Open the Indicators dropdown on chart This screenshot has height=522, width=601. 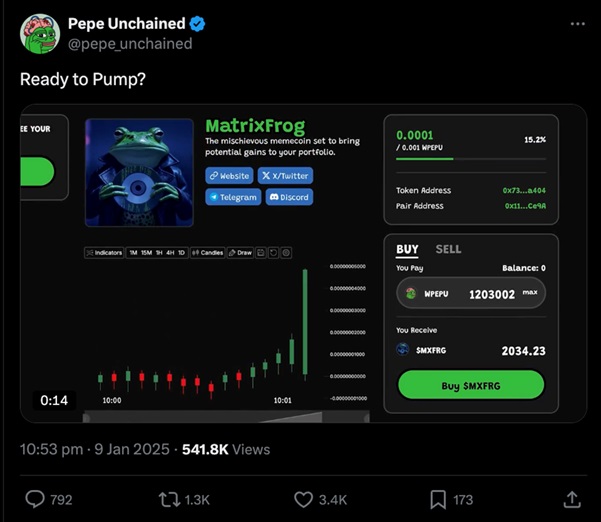(104, 253)
